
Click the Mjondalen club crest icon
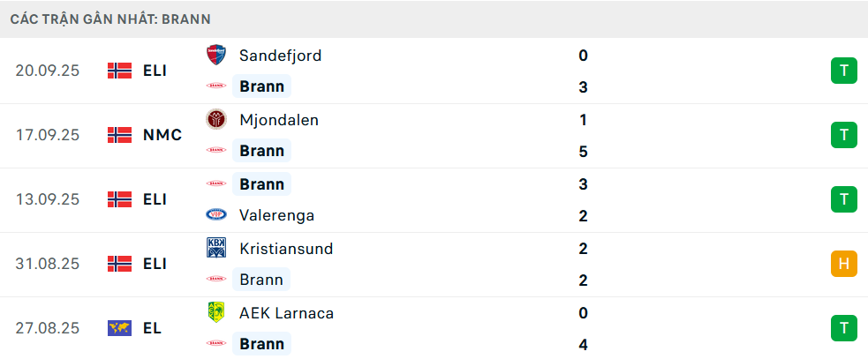[x=215, y=119]
